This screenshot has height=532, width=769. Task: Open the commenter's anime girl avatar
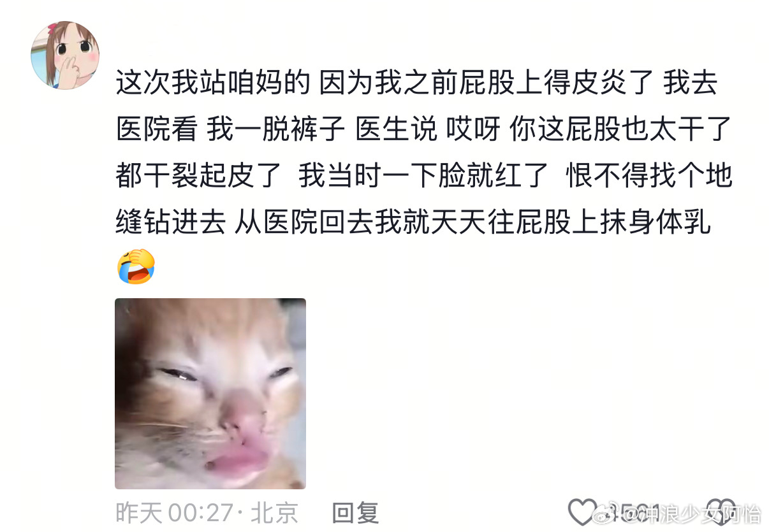(65, 55)
